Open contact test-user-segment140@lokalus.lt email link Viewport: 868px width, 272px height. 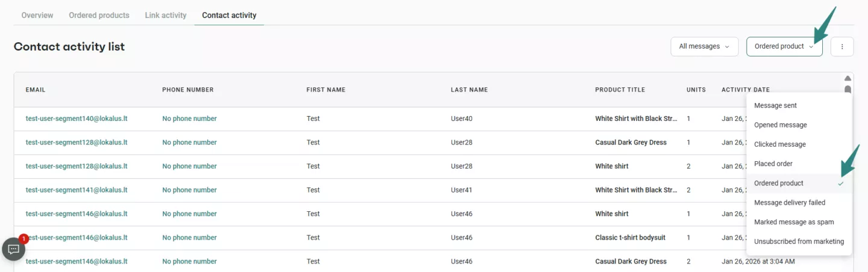point(77,119)
